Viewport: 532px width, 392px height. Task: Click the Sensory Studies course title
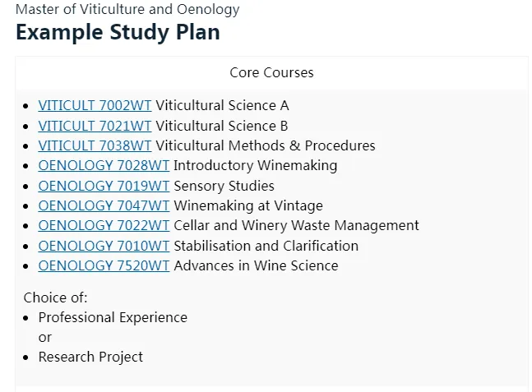[x=224, y=186]
